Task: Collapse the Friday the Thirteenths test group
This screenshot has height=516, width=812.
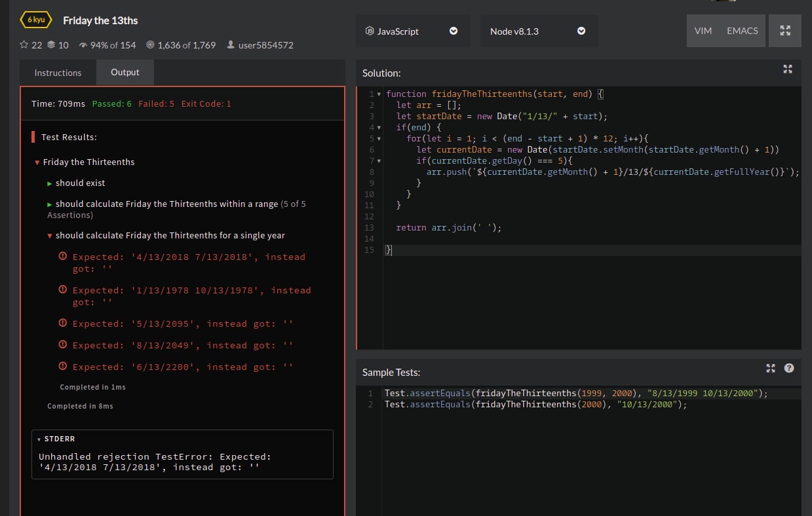Action: [37, 162]
